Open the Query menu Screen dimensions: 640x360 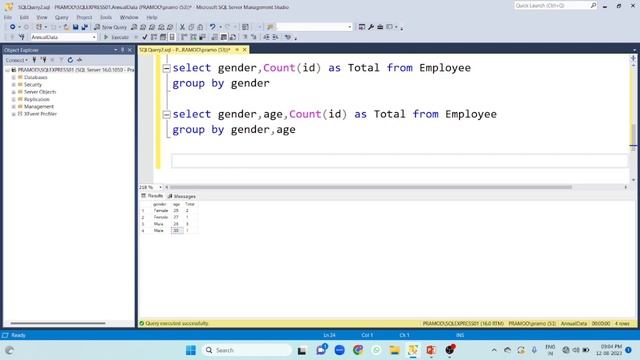[x=62, y=18]
